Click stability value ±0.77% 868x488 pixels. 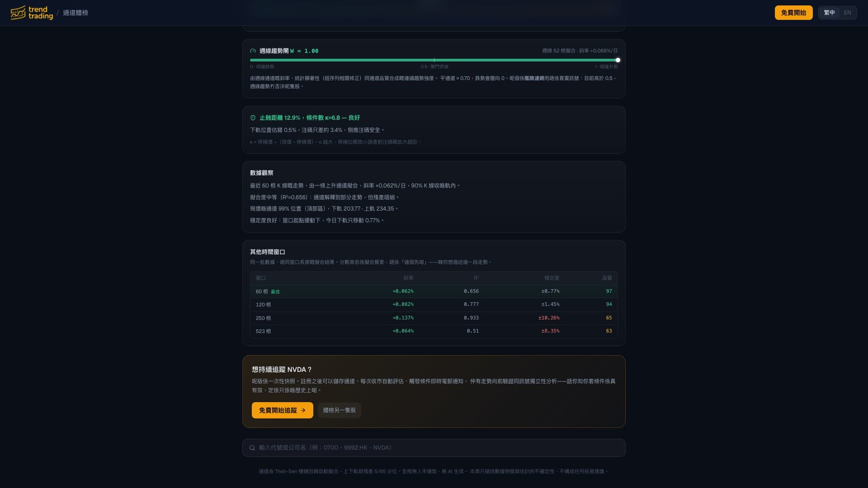pyautogui.click(x=550, y=291)
